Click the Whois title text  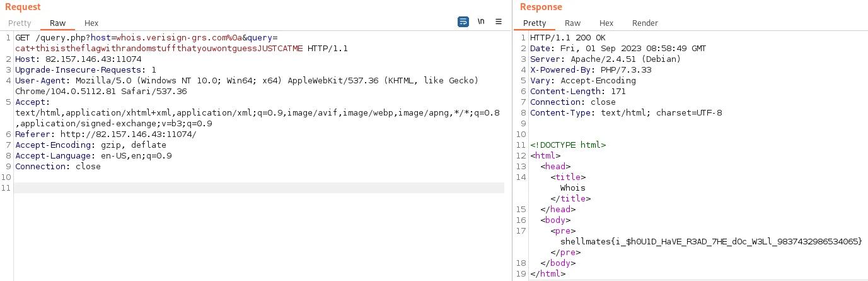[573, 188]
